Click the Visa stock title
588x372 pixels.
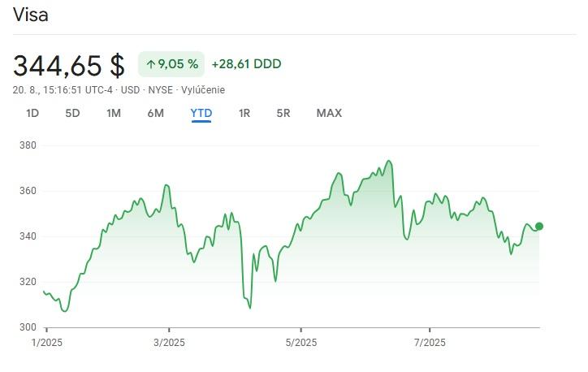tap(31, 15)
